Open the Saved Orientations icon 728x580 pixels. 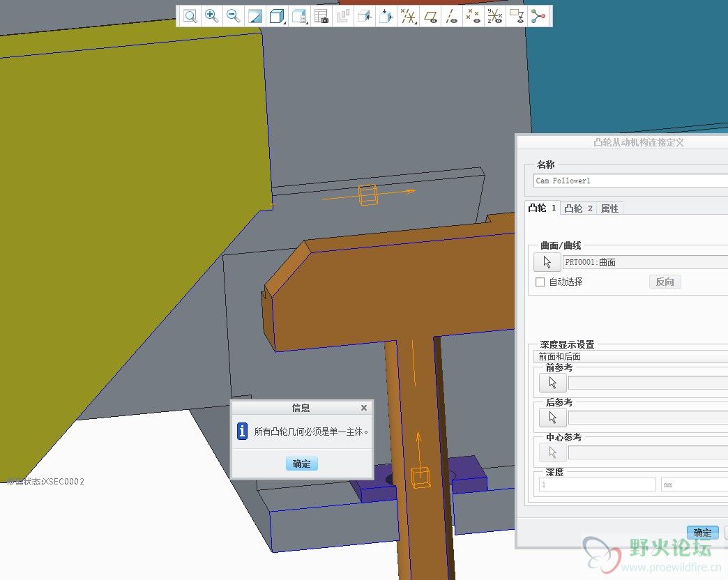pyautogui.click(x=299, y=16)
